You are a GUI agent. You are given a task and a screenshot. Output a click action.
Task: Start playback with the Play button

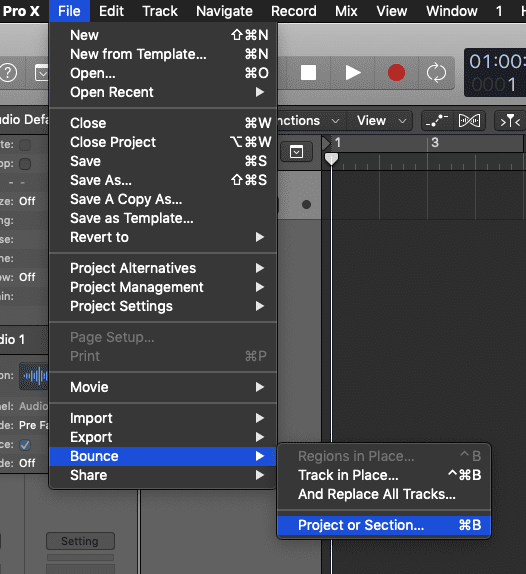click(x=353, y=72)
